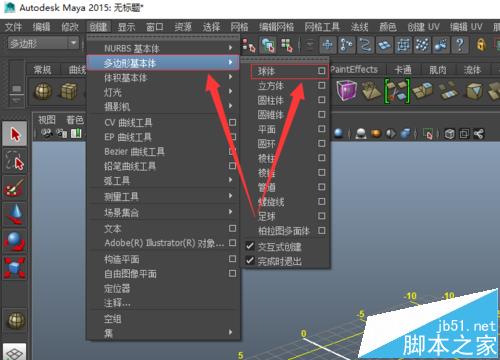Image resolution: width=500 pixels, height=360 pixels.
Task: Click the camera select icon under 视图
Action: [47, 134]
